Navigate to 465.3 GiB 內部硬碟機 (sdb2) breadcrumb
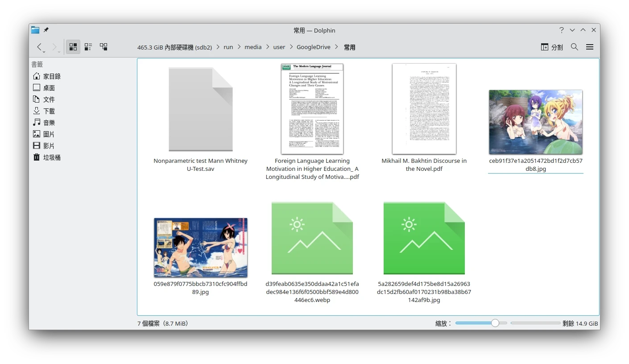629x364 pixels. (x=174, y=47)
